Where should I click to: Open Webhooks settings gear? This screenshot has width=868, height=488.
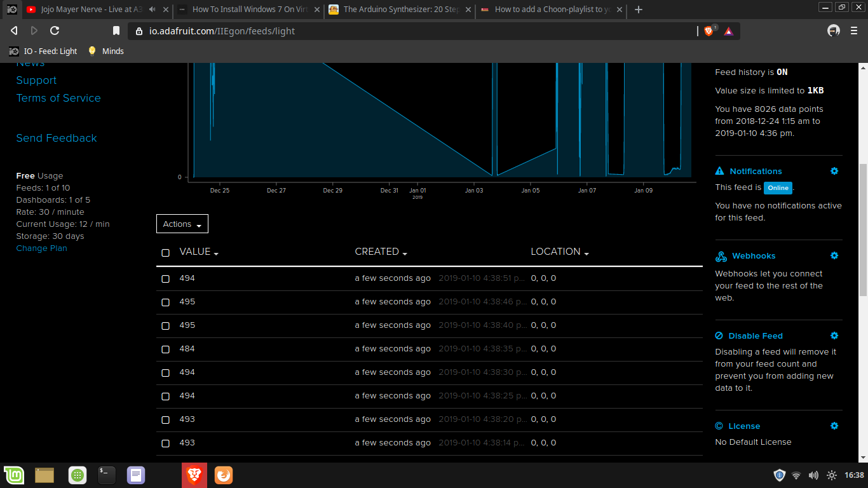834,255
